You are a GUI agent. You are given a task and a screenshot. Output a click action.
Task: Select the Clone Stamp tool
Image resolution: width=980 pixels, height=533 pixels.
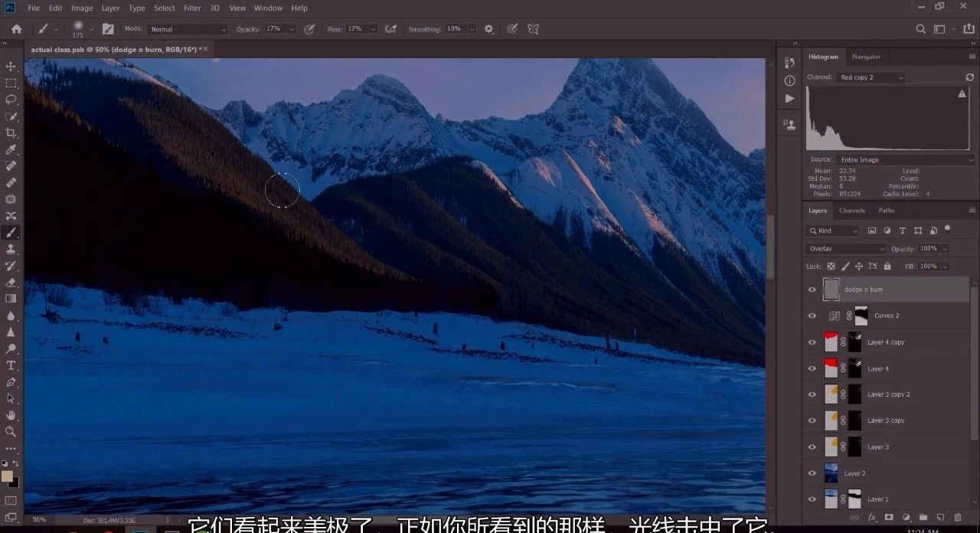point(11,250)
